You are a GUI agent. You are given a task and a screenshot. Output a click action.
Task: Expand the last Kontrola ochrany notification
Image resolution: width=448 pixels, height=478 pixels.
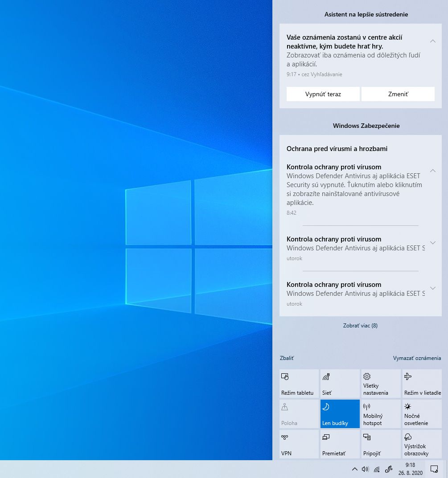433,288
